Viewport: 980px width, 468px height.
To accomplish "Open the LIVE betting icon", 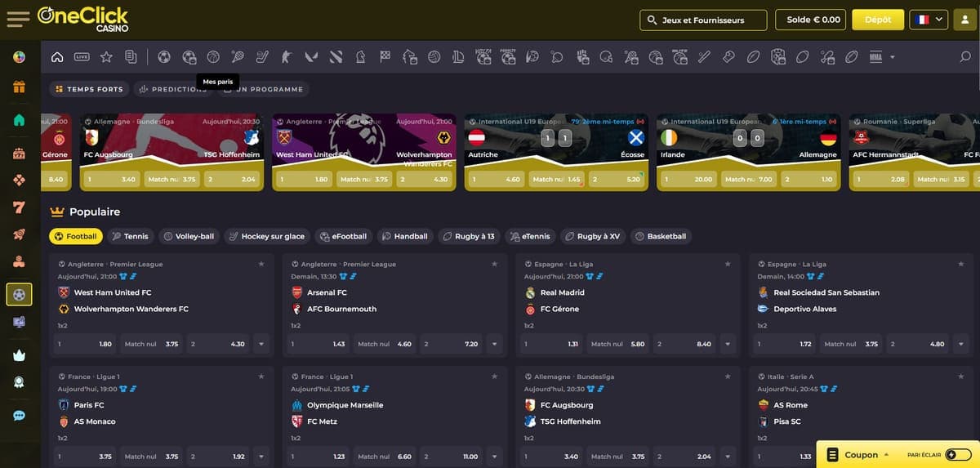I will (82, 57).
